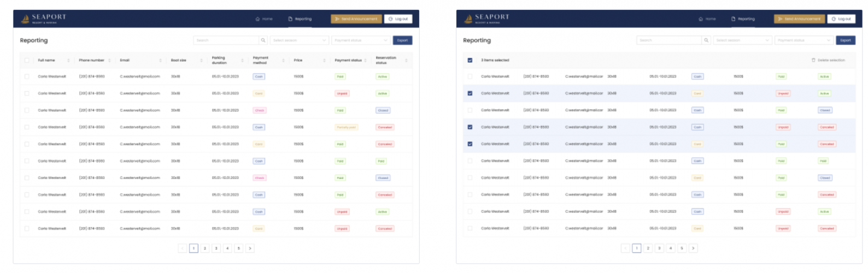Untick the checked Cash Unpaid Canceled row
The width and height of the screenshot is (868, 273).
click(x=470, y=127)
